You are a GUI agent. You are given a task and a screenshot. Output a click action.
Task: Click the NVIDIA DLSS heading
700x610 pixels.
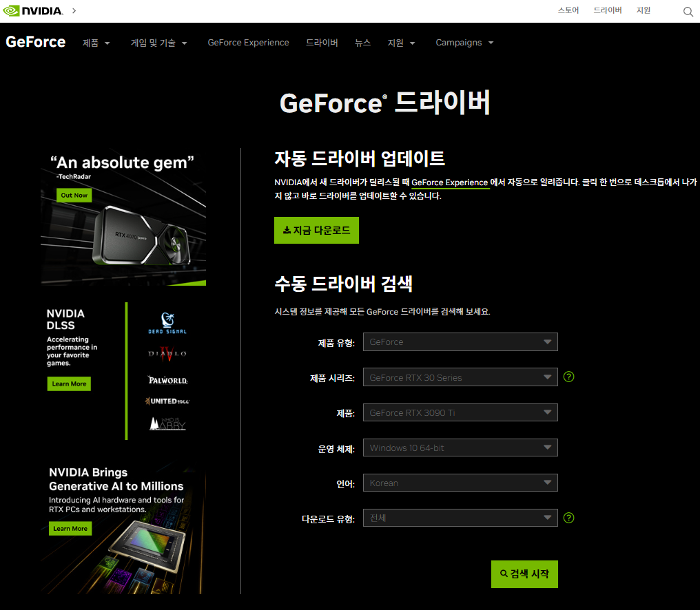[65, 319]
